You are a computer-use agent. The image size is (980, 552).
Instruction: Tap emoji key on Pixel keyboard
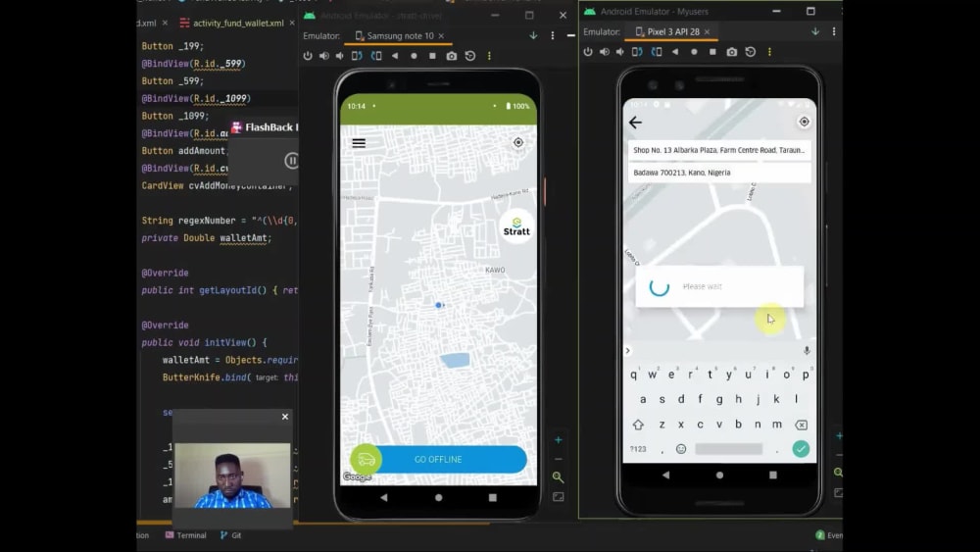tap(681, 449)
